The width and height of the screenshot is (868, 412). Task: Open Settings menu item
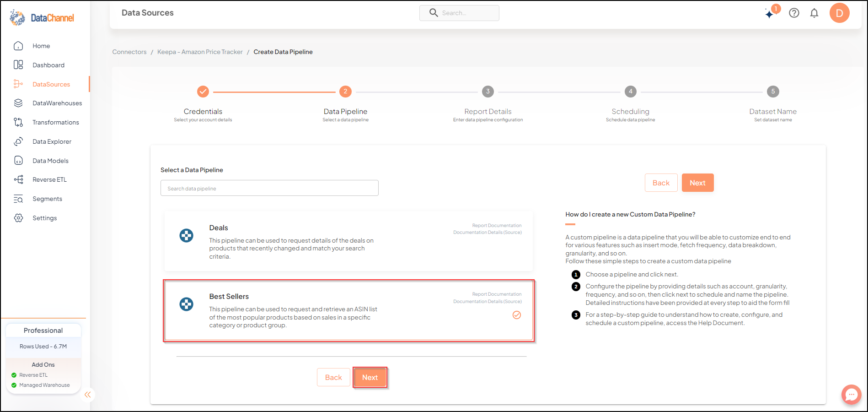[x=45, y=218]
